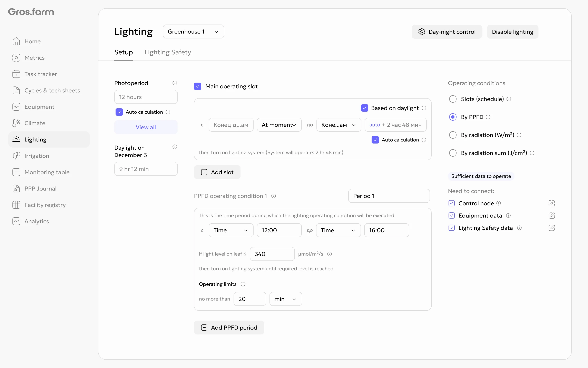Screen dimensions: 588x368
Task: Switch to the Setup tab
Action: [x=124, y=52]
